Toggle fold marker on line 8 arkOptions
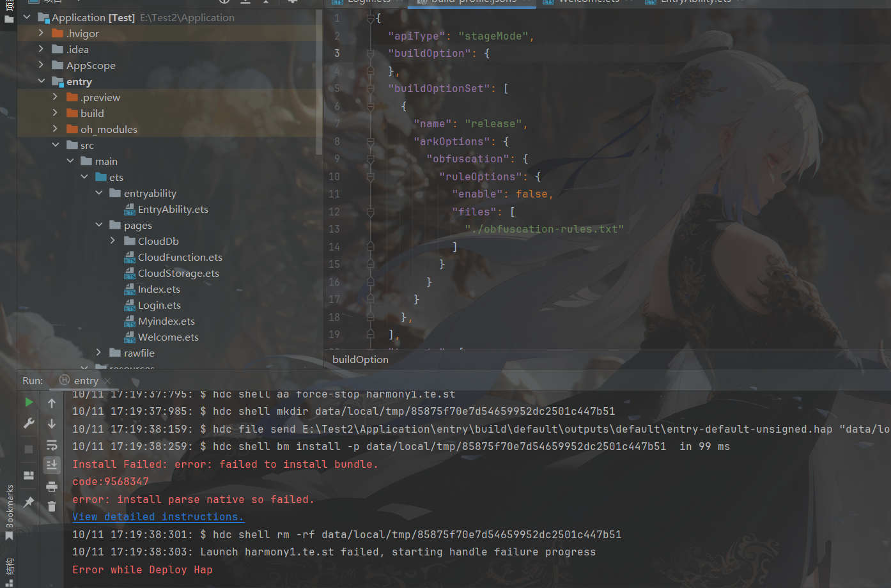This screenshot has width=891, height=588. tap(370, 142)
